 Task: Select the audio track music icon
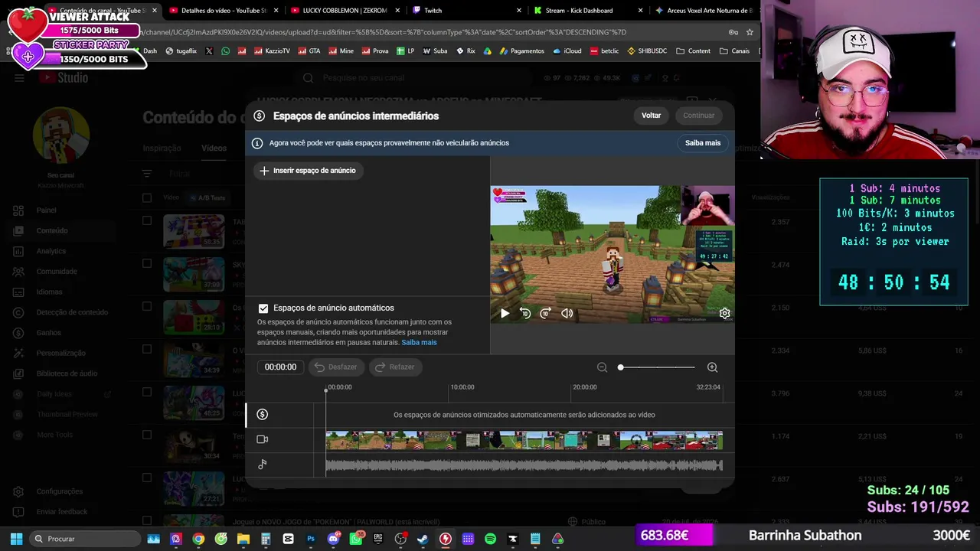tap(263, 465)
